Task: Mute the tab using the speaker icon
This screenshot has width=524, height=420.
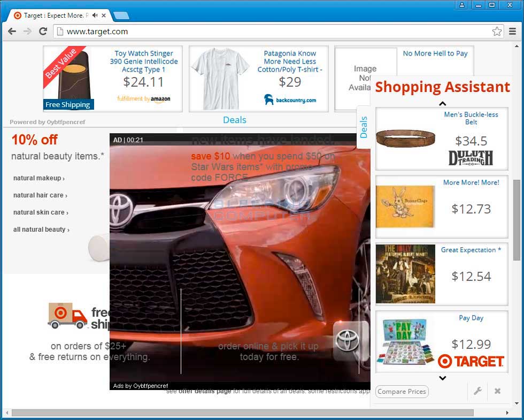Action: point(95,16)
